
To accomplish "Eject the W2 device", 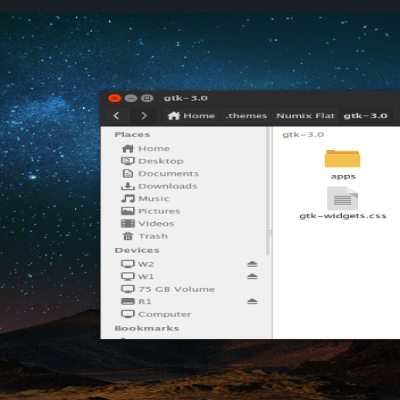I will [x=252, y=264].
